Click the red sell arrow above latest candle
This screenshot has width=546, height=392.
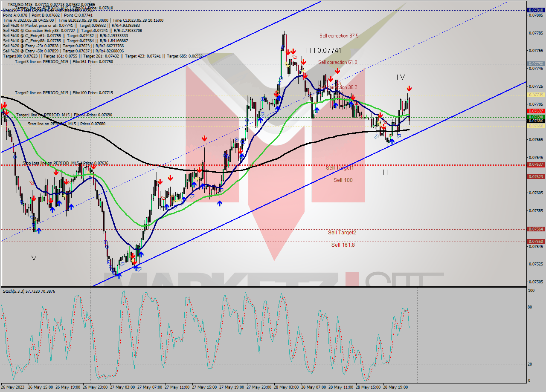[409, 88]
